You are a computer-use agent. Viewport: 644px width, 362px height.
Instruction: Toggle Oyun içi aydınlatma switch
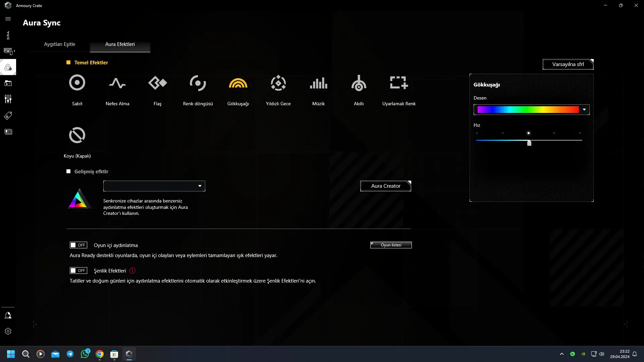click(78, 245)
